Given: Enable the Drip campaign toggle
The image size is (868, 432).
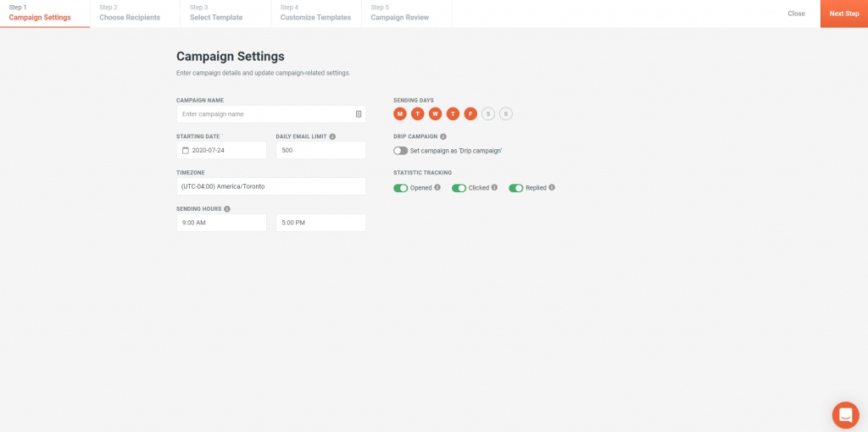Looking at the screenshot, I should coord(400,151).
